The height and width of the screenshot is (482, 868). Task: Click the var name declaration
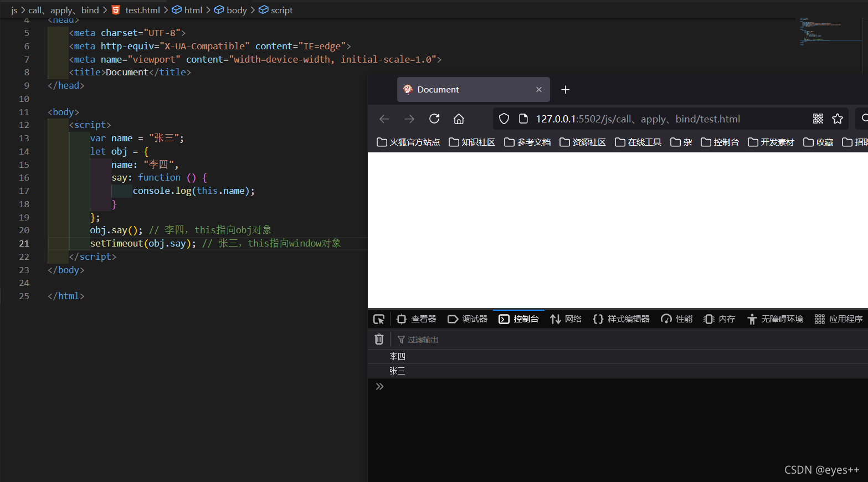click(137, 139)
